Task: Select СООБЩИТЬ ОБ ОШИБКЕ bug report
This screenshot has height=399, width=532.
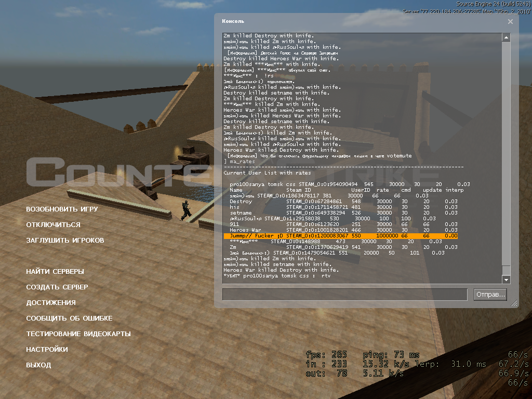Action: pos(69,318)
